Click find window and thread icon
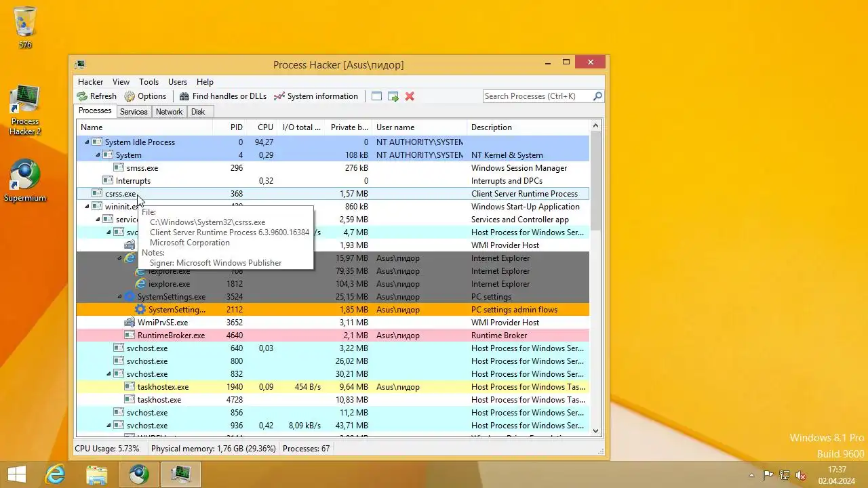Image resolution: width=868 pixels, height=488 pixels. tap(393, 96)
